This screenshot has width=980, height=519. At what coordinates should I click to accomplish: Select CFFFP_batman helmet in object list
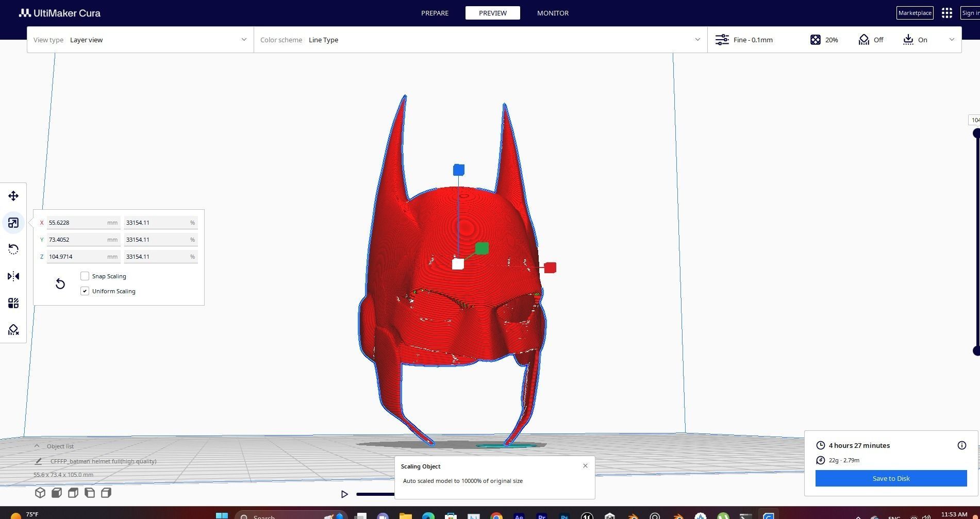click(103, 461)
